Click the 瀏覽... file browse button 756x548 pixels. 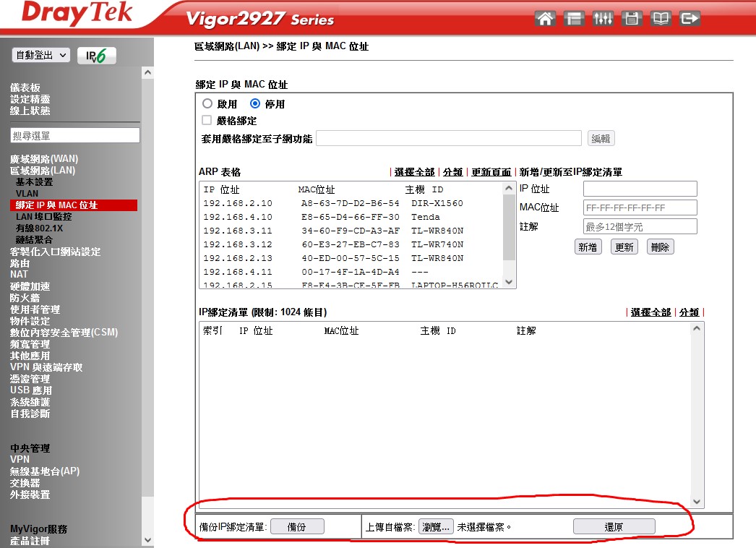436,527
